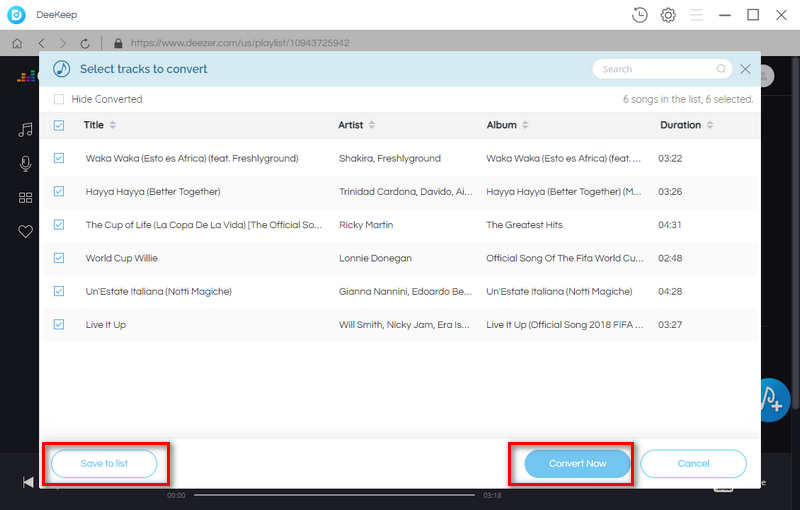800x510 pixels.
Task: Click the Convert Now button
Action: click(x=578, y=464)
